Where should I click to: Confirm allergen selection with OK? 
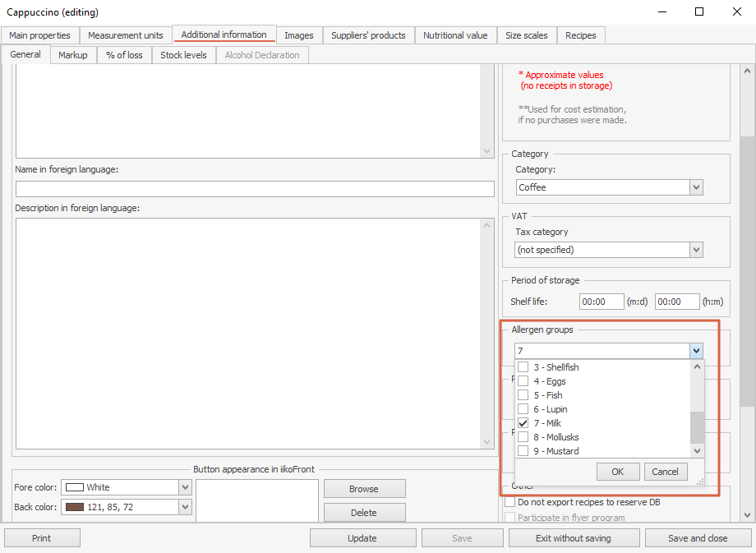(x=617, y=472)
